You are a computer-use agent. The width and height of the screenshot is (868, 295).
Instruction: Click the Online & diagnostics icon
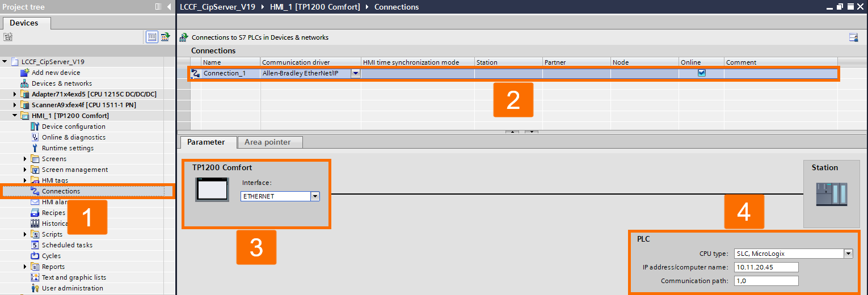pyautogui.click(x=35, y=137)
